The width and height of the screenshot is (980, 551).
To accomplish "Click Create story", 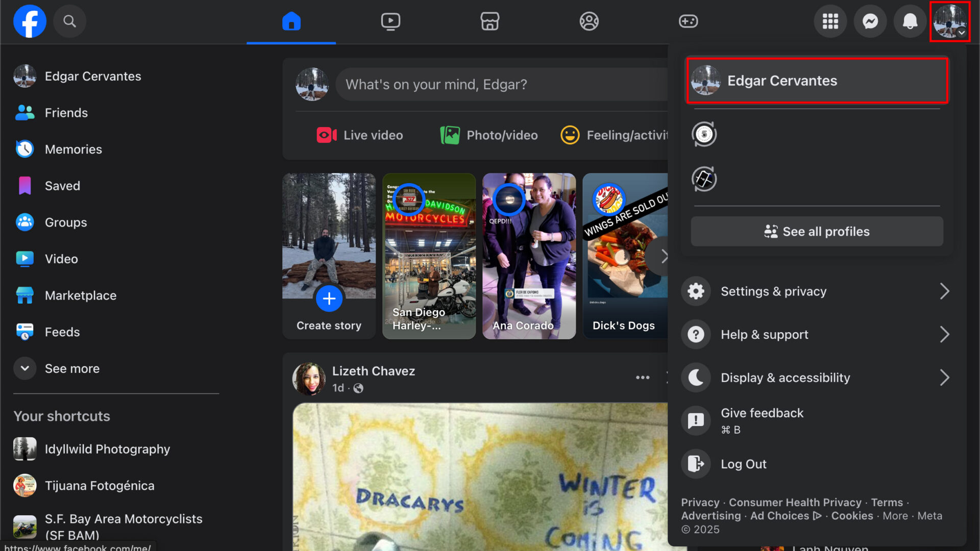I will [x=329, y=298].
